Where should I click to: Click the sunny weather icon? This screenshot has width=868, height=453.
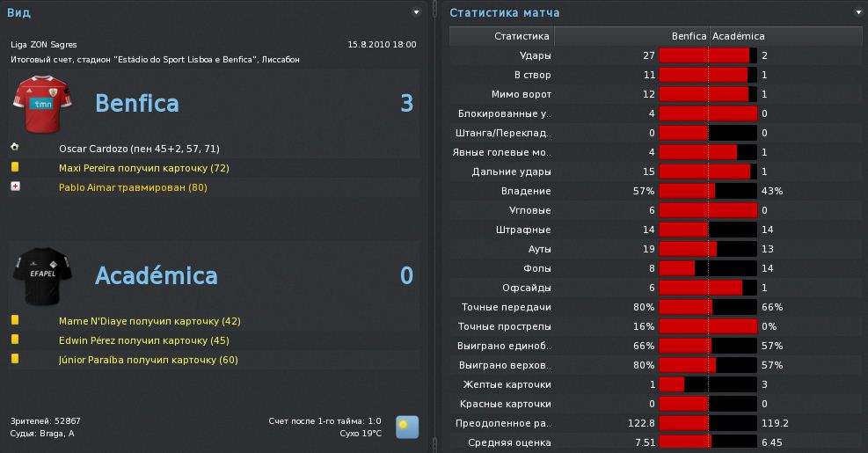click(x=407, y=427)
